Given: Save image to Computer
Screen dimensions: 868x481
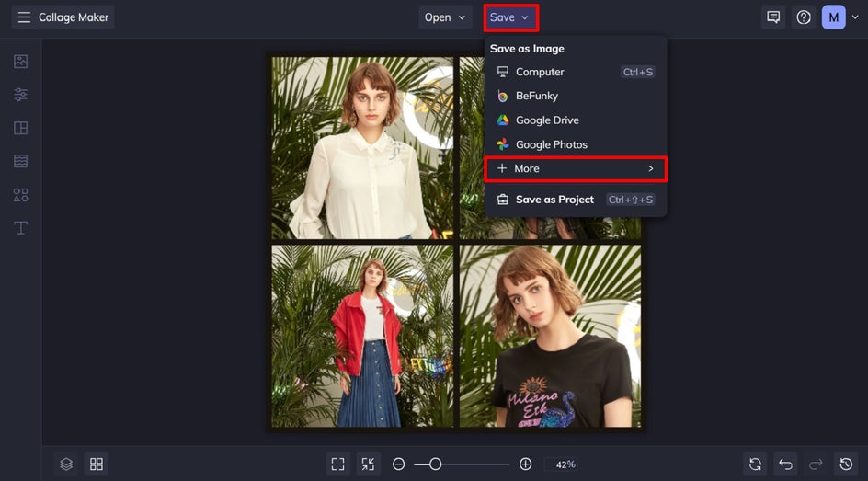Looking at the screenshot, I should click(x=576, y=72).
